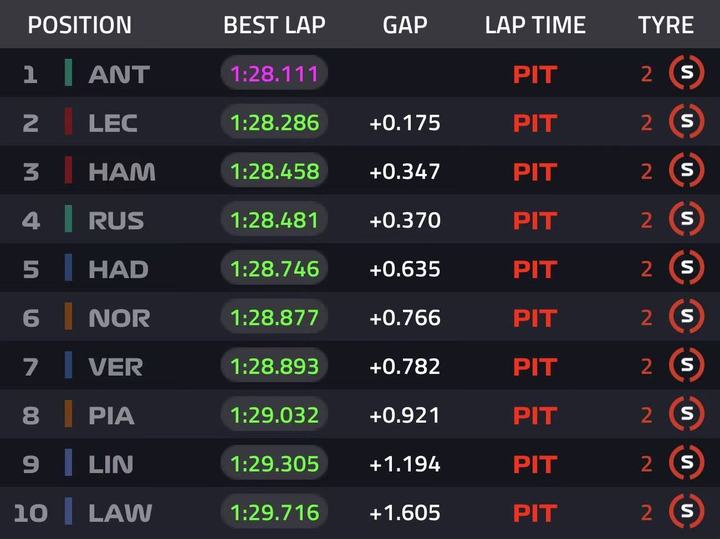Screen dimensions: 720x539
Task: Click the TYRE column header
Action: click(666, 25)
